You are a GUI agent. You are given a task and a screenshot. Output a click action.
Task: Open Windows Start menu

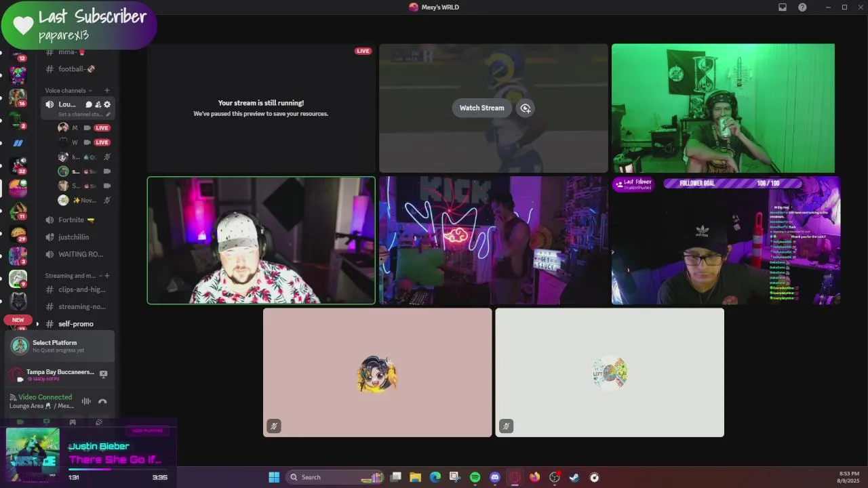[274, 477]
